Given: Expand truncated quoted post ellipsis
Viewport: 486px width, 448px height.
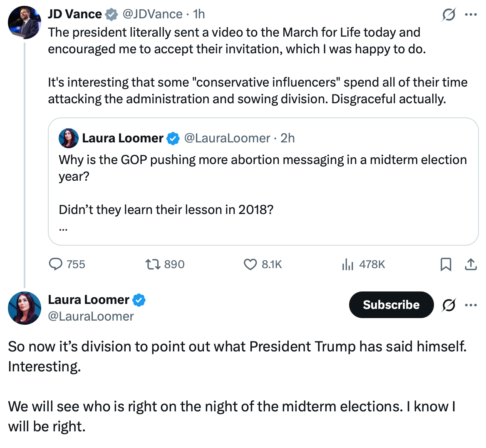Looking at the screenshot, I should [x=63, y=228].
